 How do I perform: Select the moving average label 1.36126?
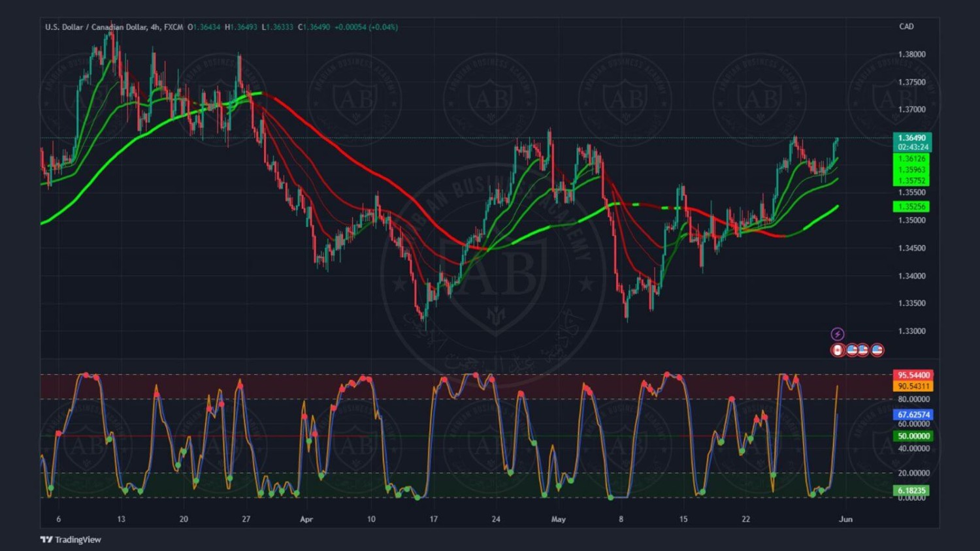point(911,159)
